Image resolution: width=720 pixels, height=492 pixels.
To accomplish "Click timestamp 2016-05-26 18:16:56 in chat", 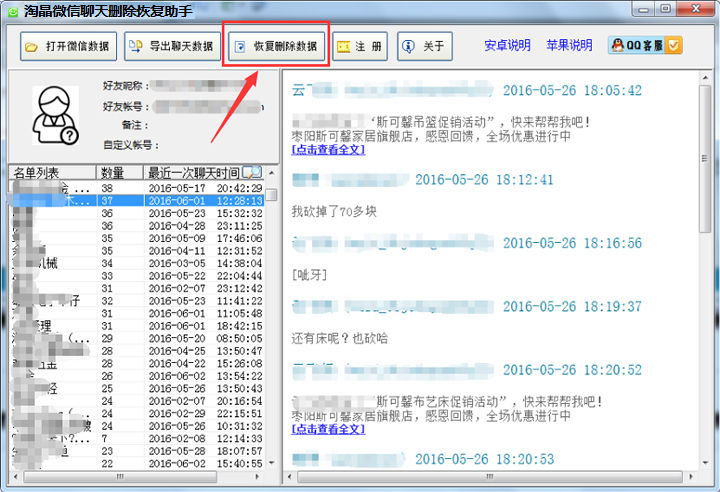I will pyautogui.click(x=572, y=243).
